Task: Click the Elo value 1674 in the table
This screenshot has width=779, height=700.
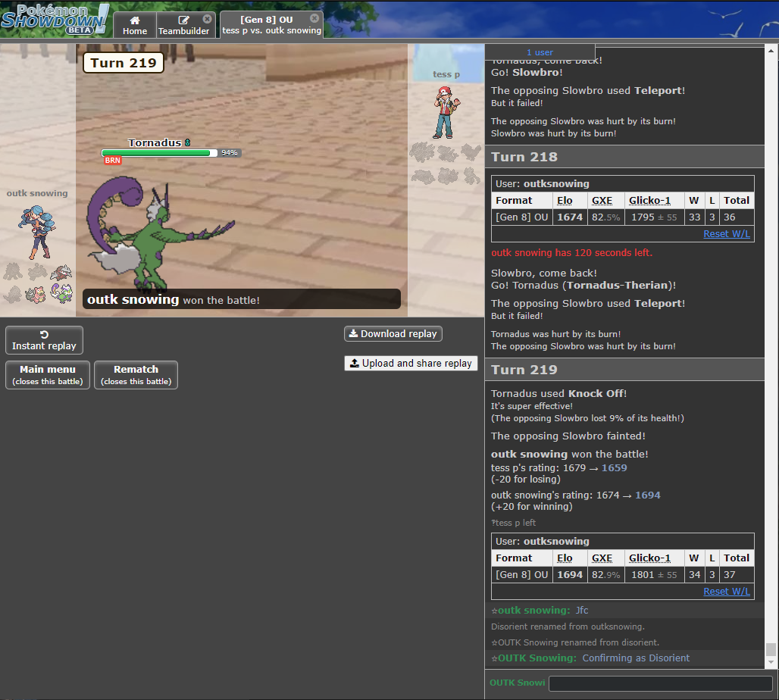Action: click(x=570, y=217)
